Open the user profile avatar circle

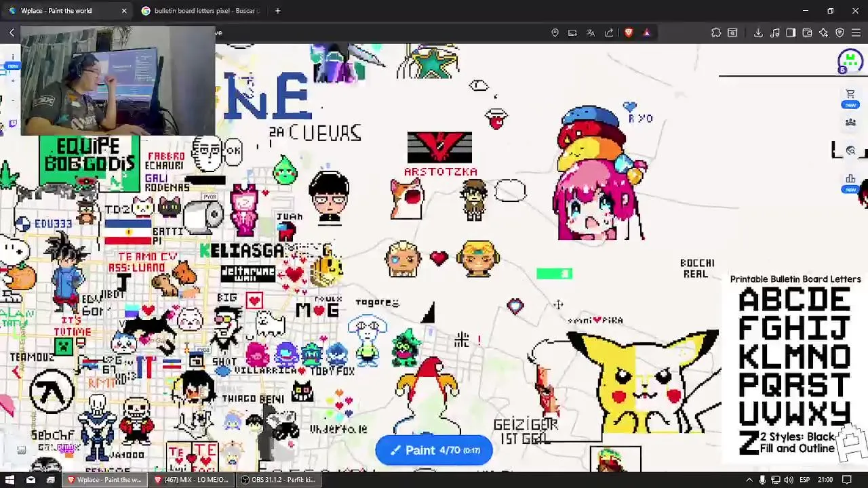tap(850, 61)
